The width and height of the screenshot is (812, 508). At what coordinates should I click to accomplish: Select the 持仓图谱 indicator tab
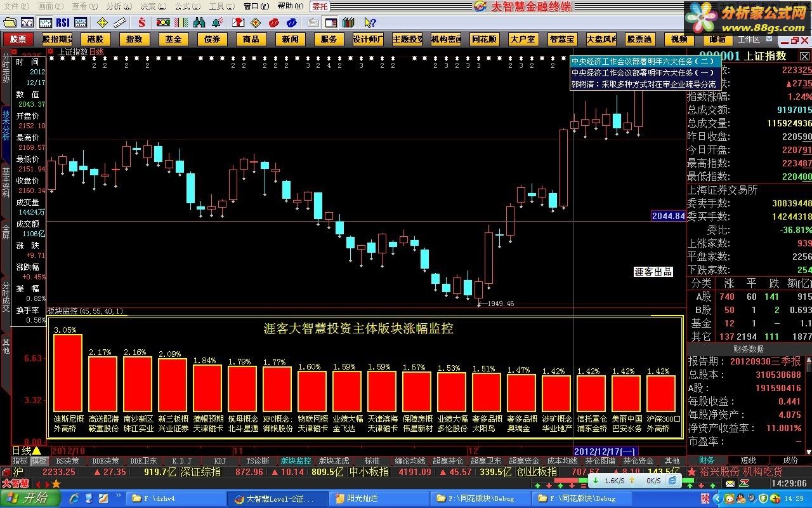(x=600, y=461)
